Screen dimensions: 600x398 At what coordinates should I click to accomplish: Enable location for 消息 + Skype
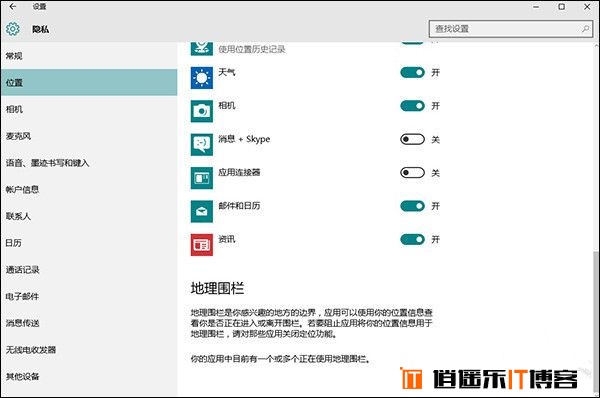pos(412,139)
